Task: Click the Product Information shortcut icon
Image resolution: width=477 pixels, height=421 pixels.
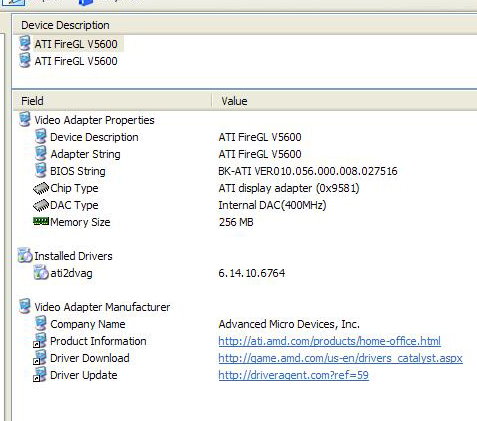Action: [40, 341]
